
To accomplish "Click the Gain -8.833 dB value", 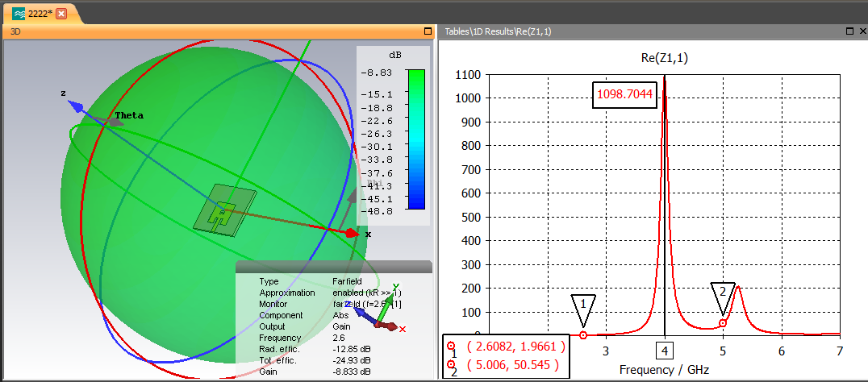I will click(351, 372).
